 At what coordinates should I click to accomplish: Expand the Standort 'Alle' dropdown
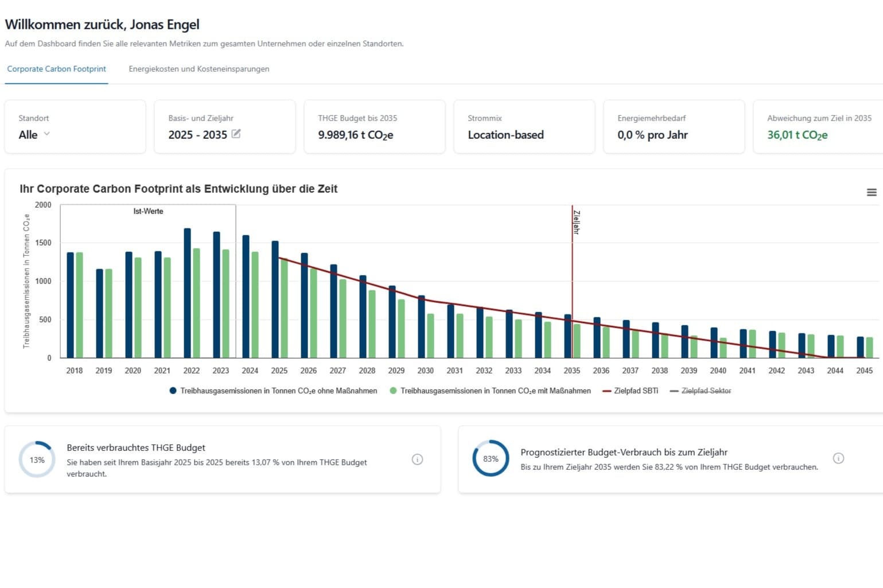click(34, 135)
